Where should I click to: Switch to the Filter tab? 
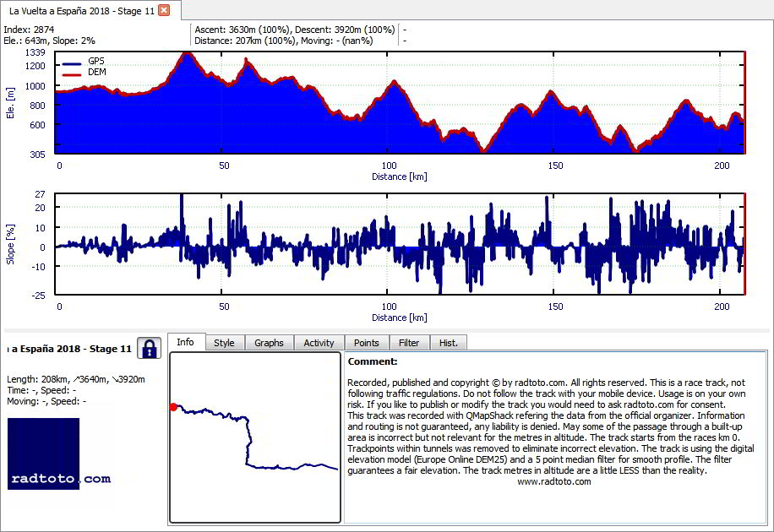click(x=409, y=343)
